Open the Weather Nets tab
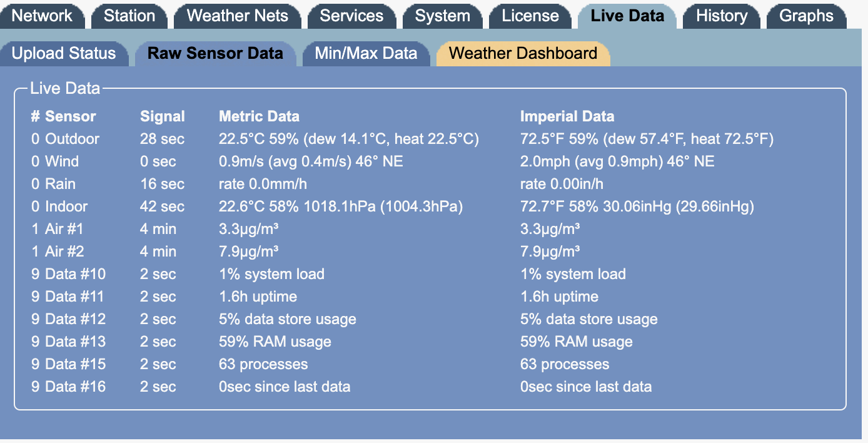The image size is (868, 443). pos(238,16)
